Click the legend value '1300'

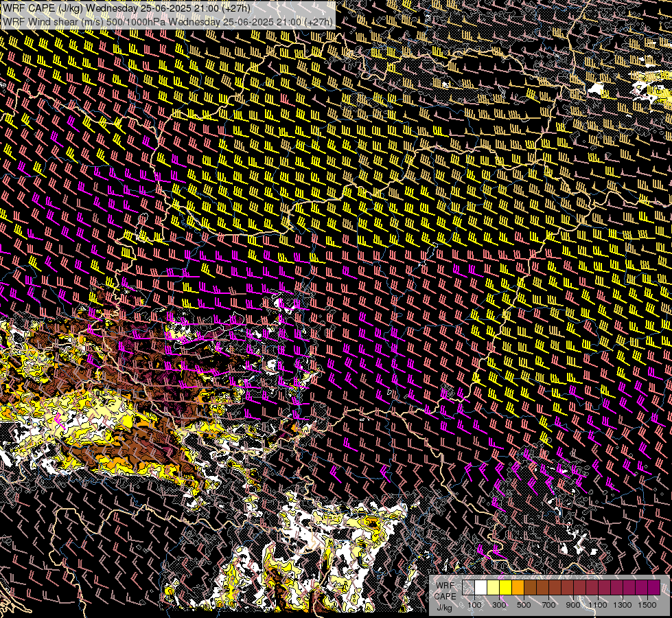coord(623,605)
